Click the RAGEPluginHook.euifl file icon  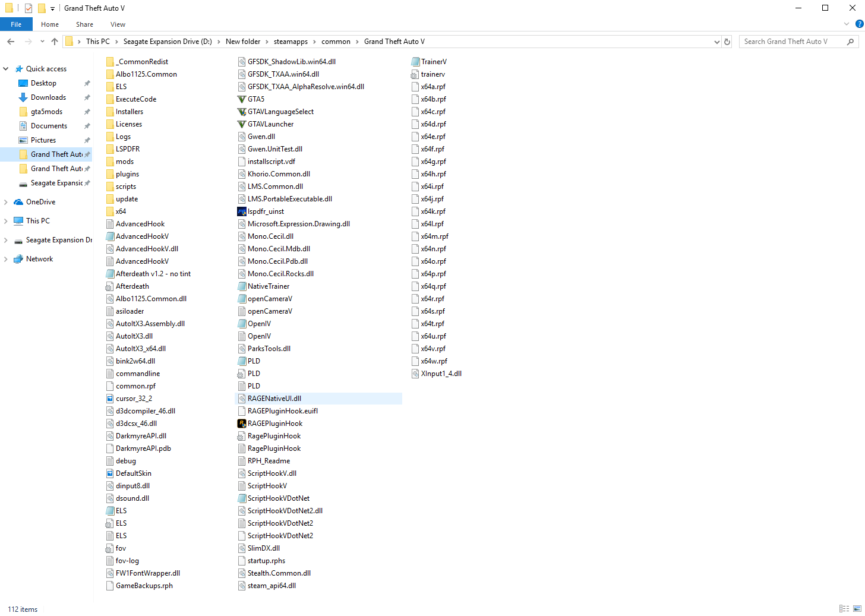tap(241, 411)
